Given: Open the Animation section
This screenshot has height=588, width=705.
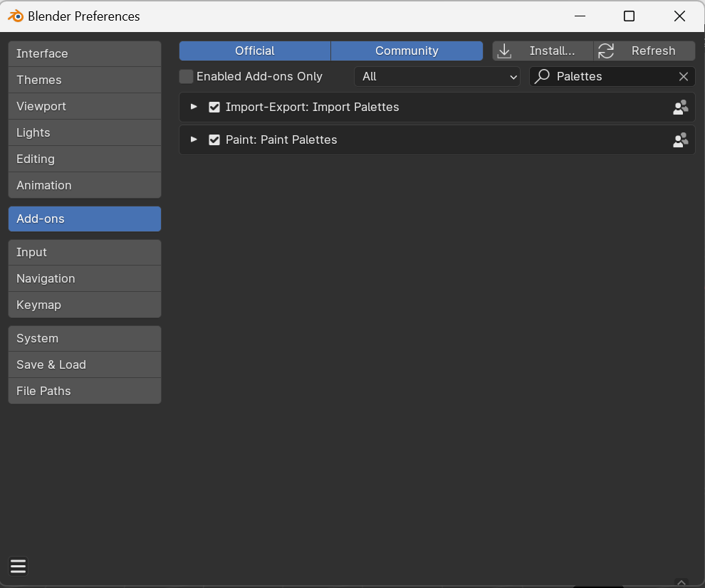Looking at the screenshot, I should click(85, 185).
